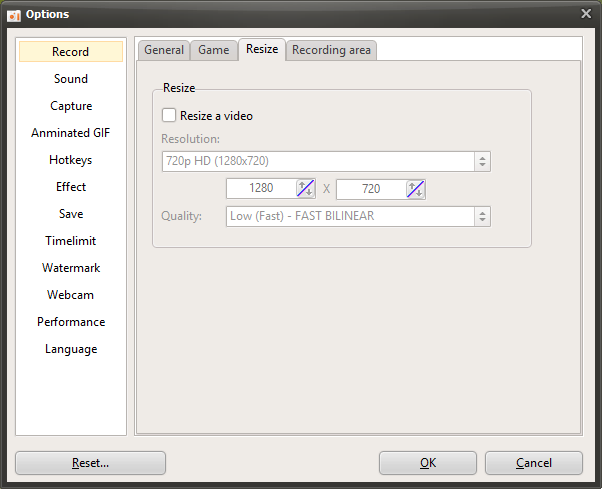Switch to the Game tab

[214, 50]
